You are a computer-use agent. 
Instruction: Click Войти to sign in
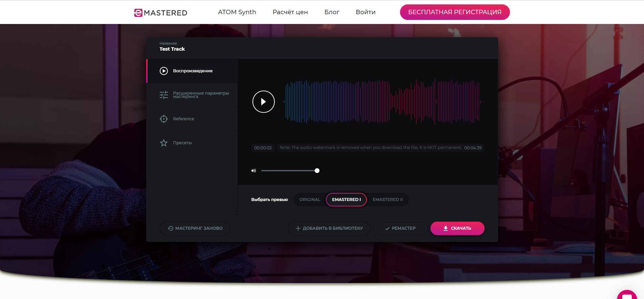(365, 12)
